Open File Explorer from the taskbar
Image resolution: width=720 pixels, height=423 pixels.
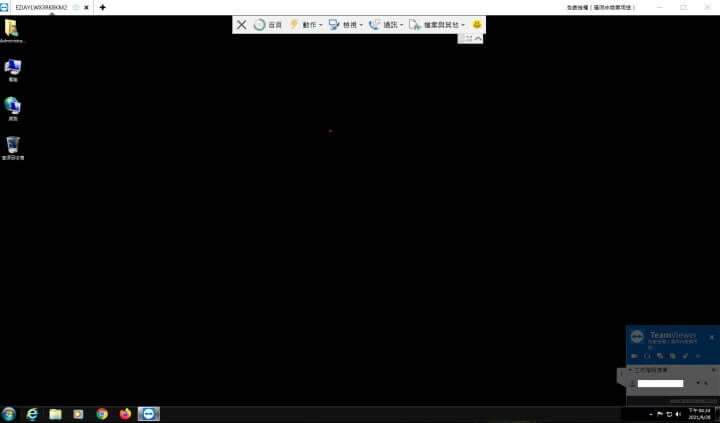[56, 414]
